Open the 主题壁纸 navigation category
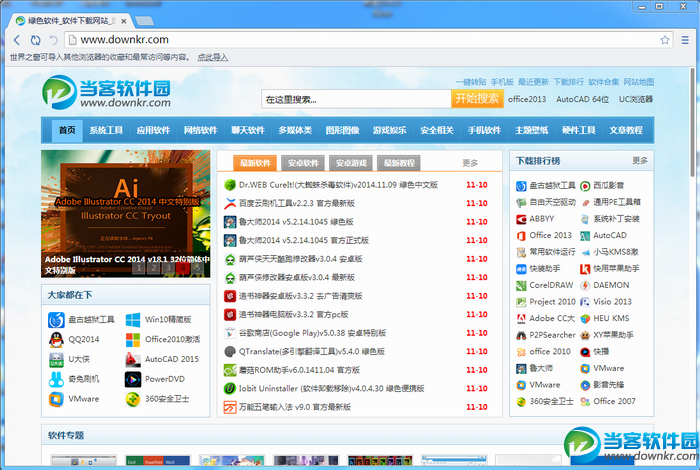Screen dimensions: 700x470 [x=531, y=130]
